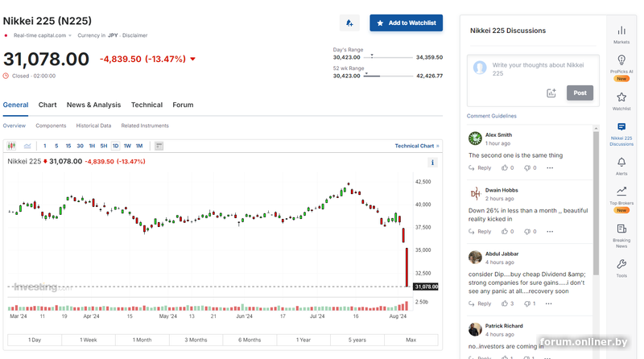Open Alerts bell in sidebar

(621, 164)
